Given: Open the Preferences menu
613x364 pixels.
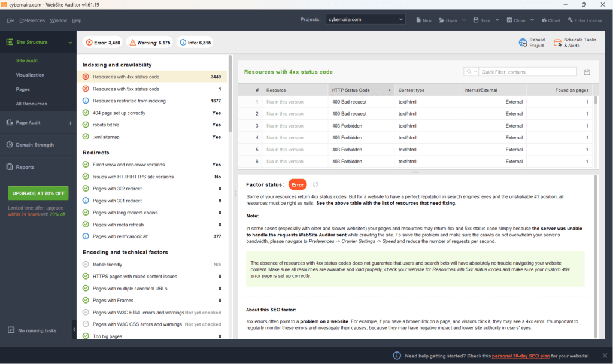Looking at the screenshot, I should click(x=32, y=20).
